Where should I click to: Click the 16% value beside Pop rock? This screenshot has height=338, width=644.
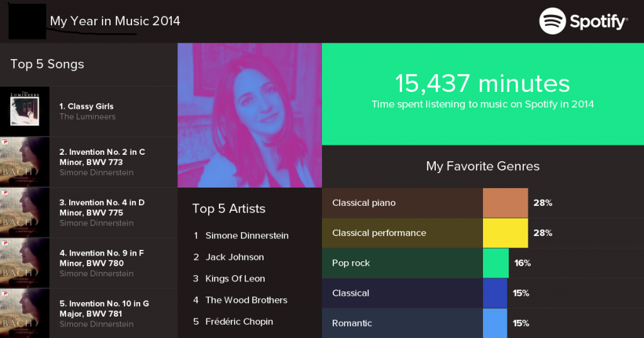(x=523, y=263)
